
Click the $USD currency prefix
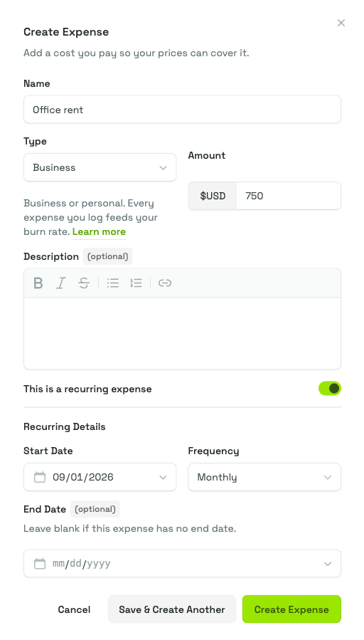(x=213, y=196)
